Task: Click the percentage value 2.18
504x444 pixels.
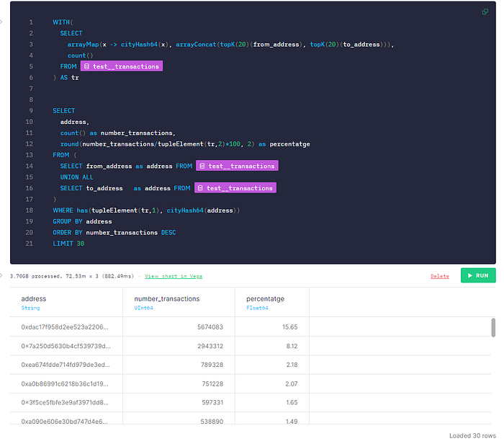Action: 292,365
